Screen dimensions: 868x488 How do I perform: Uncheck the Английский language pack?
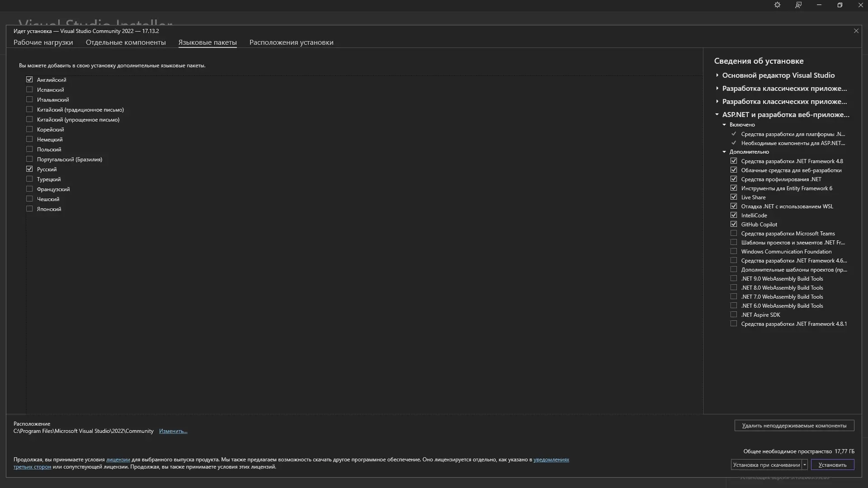point(29,80)
